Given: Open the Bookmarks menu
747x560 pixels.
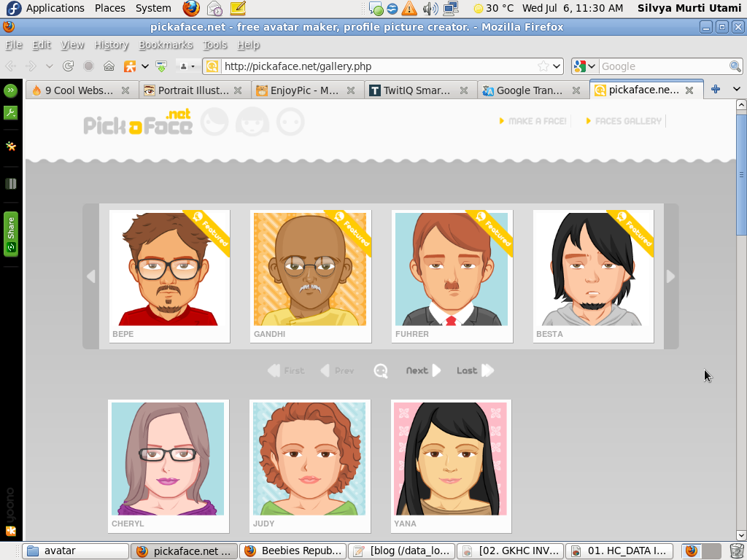Looking at the screenshot, I should 166,44.
